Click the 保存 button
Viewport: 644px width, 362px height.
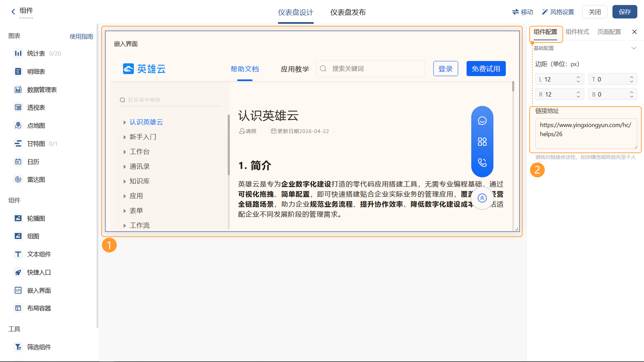(625, 12)
